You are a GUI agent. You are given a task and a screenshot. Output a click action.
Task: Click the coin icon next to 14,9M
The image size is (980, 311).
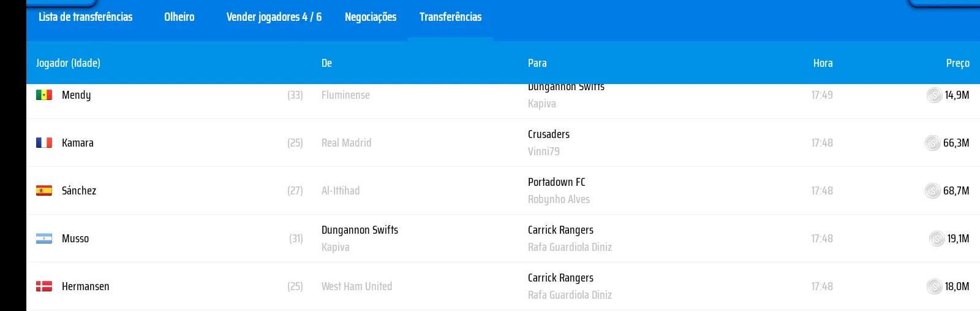935,95
